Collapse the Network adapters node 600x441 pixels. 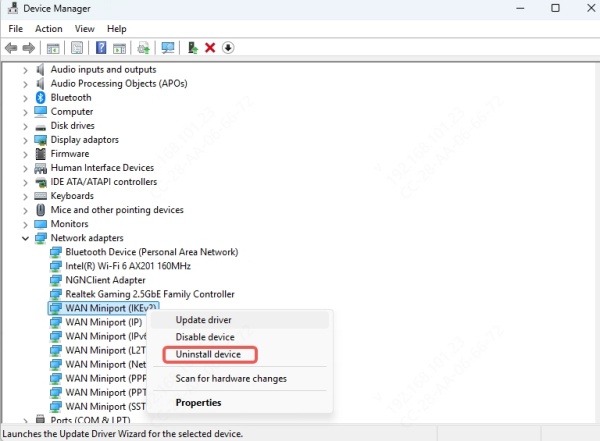pyautogui.click(x=25, y=238)
